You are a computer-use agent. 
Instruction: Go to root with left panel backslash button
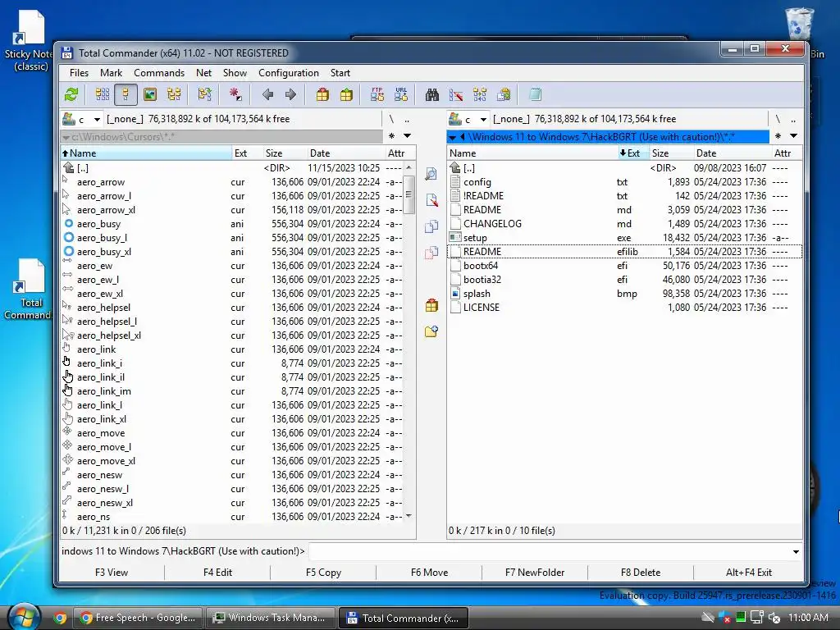click(x=391, y=119)
